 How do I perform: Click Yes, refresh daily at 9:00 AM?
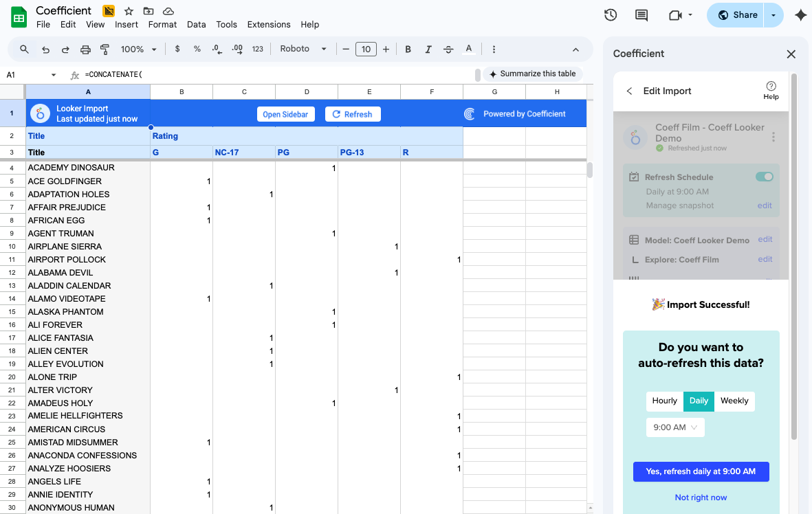[701, 471]
